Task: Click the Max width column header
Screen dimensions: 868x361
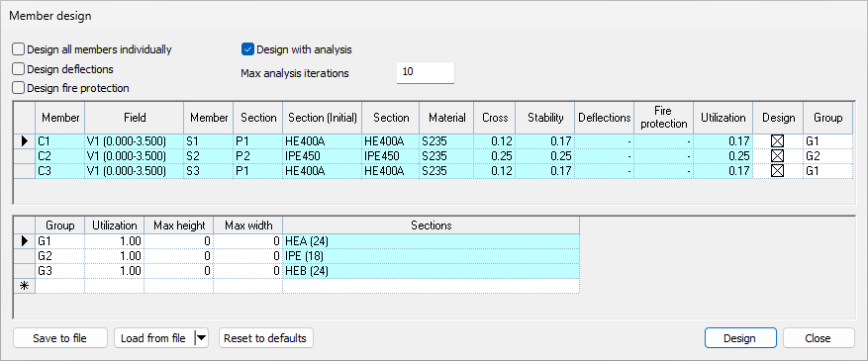Action: pyautogui.click(x=248, y=226)
